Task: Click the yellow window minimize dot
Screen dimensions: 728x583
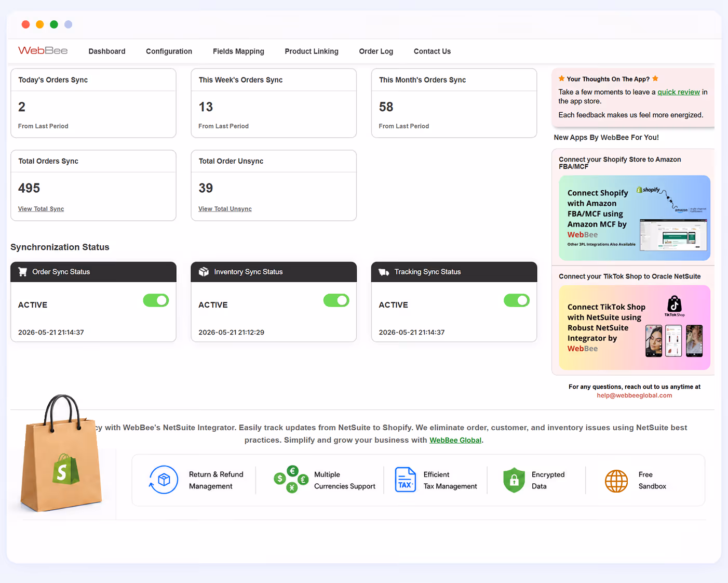Action: click(x=39, y=24)
